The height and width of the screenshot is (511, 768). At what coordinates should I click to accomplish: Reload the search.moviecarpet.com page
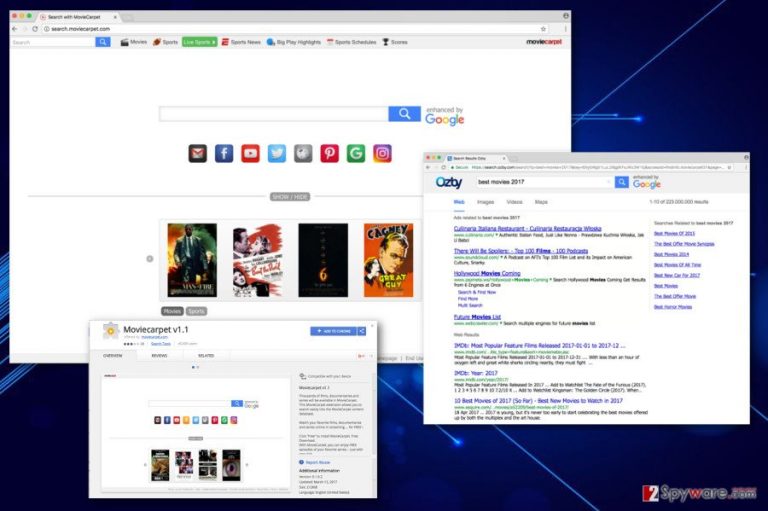coord(35,29)
